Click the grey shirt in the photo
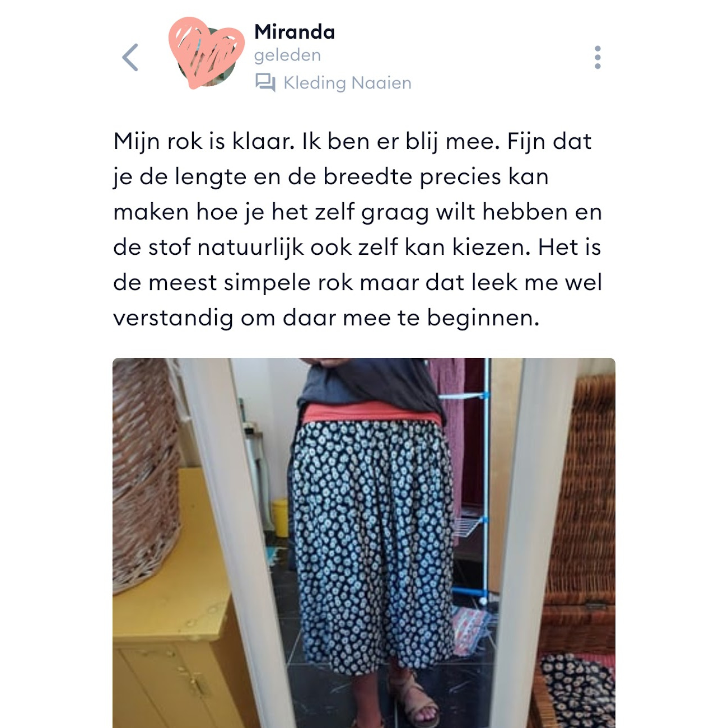728x728 pixels. pos(370,384)
